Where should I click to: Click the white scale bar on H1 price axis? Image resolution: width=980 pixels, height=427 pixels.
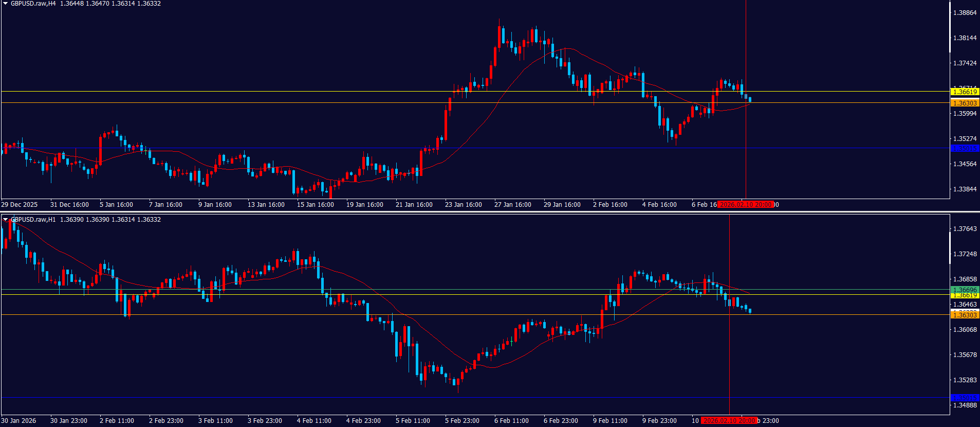tap(950, 248)
